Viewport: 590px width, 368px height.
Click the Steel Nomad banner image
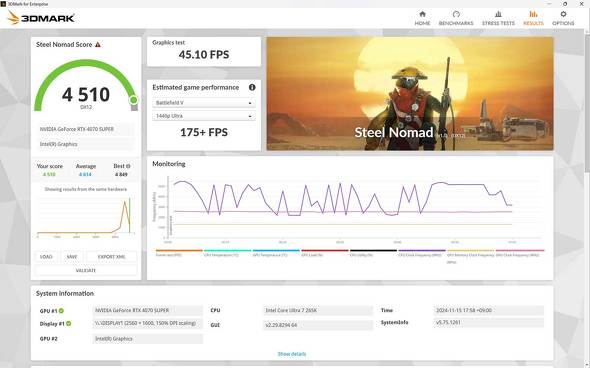pos(410,94)
